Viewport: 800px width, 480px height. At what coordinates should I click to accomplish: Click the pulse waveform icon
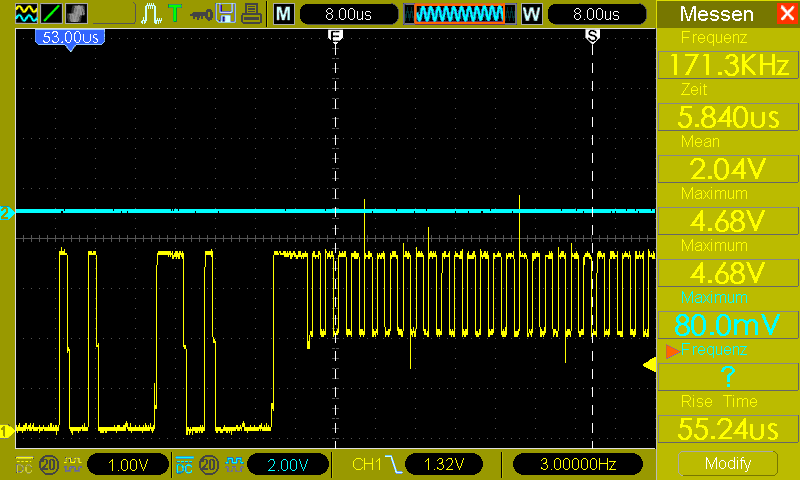coord(152,14)
